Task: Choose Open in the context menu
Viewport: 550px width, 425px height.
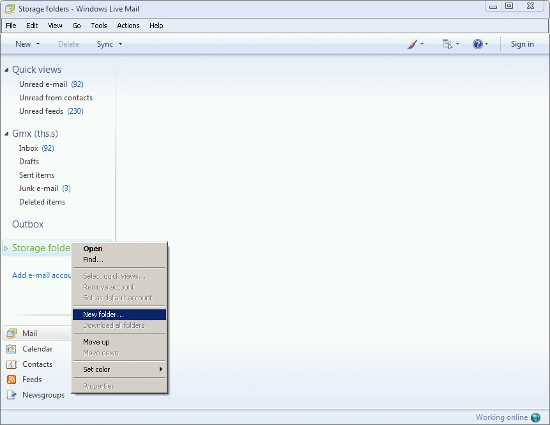Action: tap(119, 249)
